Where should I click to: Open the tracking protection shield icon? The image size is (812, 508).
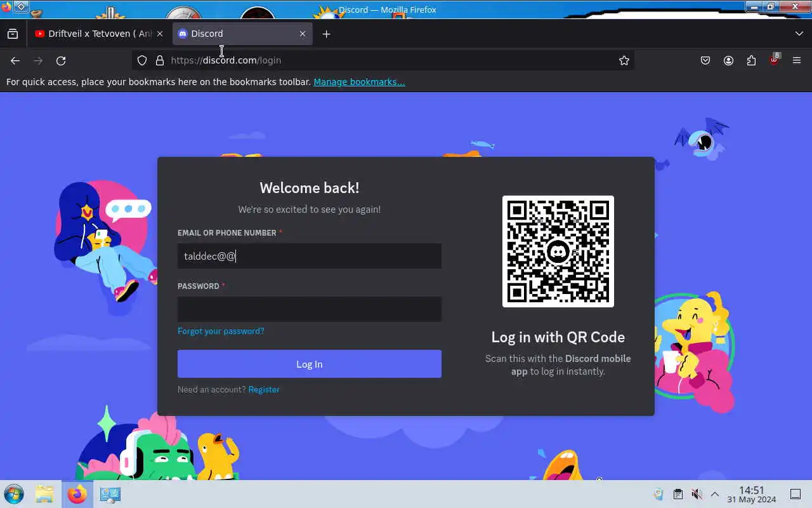(142, 60)
